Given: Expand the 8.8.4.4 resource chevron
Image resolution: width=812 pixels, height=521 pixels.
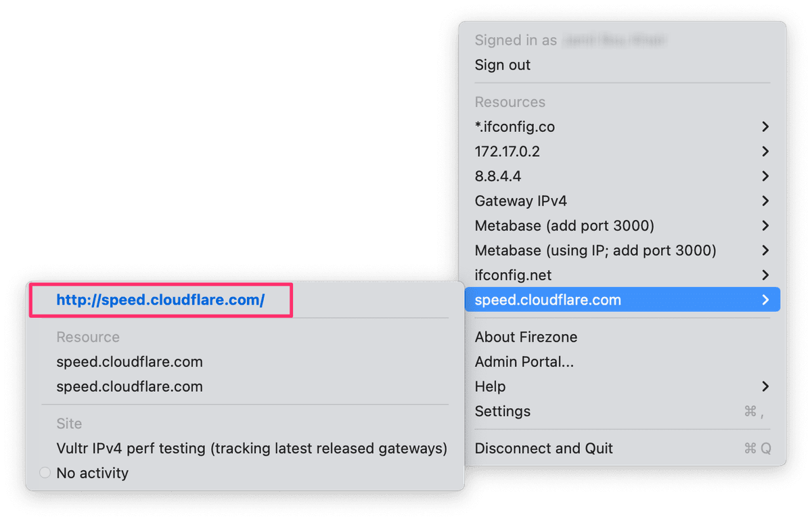Looking at the screenshot, I should (765, 176).
